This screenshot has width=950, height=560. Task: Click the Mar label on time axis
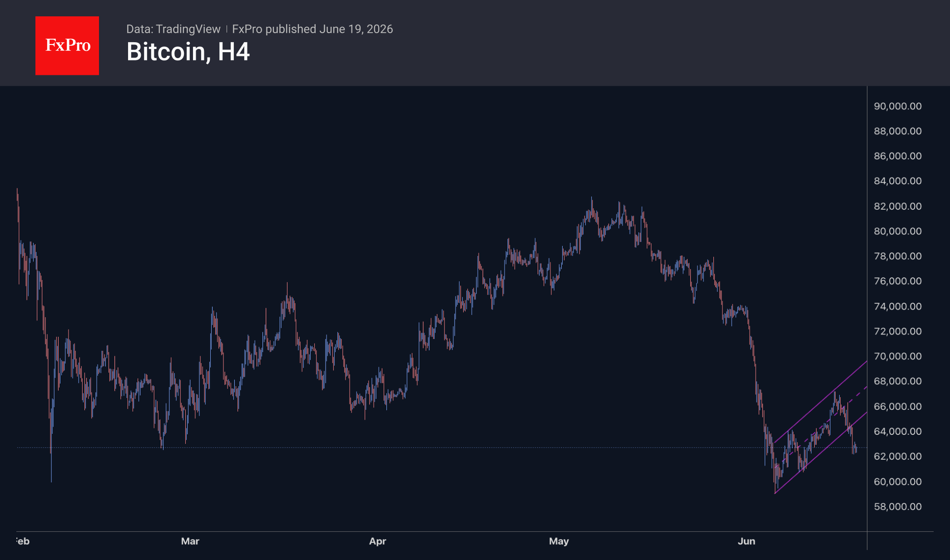[190, 541]
